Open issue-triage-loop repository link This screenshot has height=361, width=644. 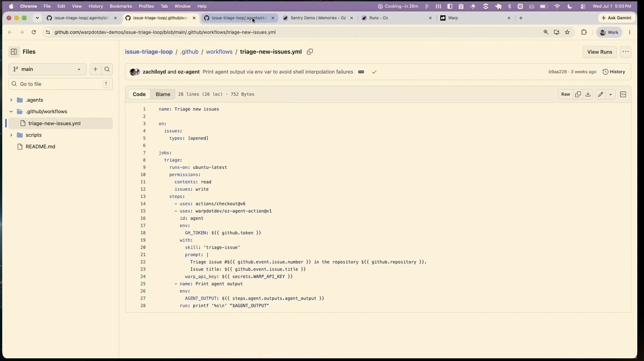point(148,52)
